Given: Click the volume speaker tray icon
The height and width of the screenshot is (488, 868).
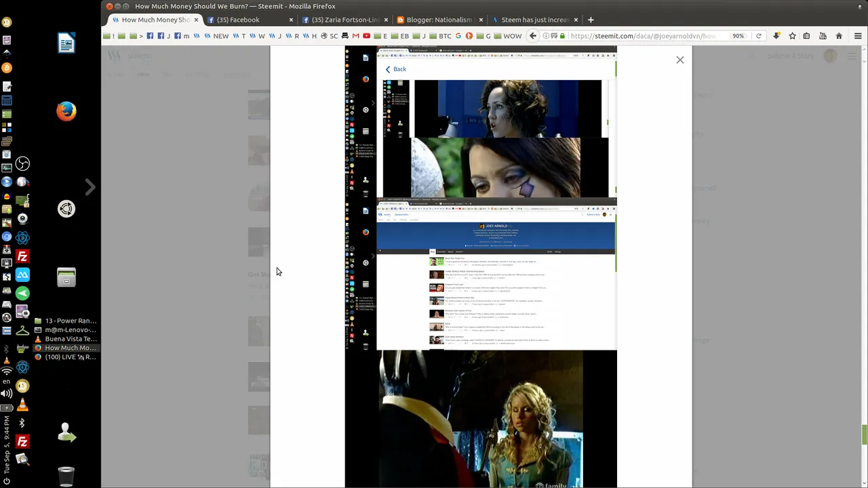Looking at the screenshot, I should coord(7,394).
